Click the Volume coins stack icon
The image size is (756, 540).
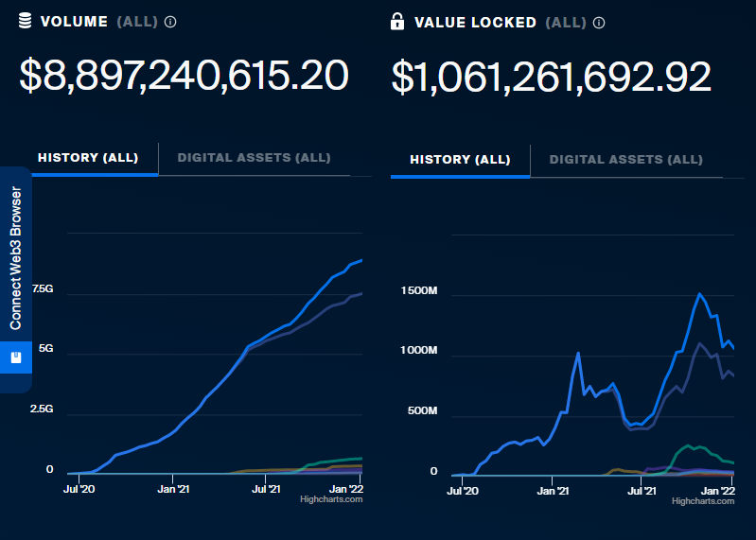click(25, 21)
